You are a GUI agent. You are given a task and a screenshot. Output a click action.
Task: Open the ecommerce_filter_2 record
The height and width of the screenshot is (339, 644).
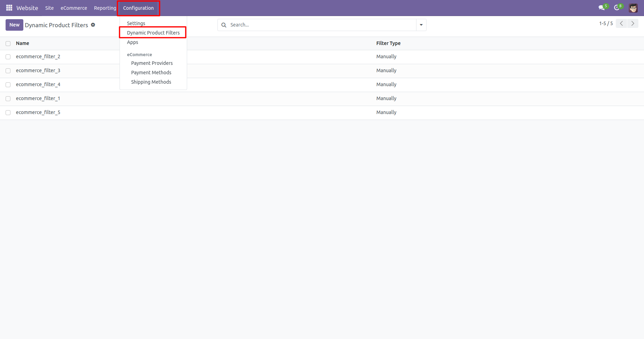(38, 56)
